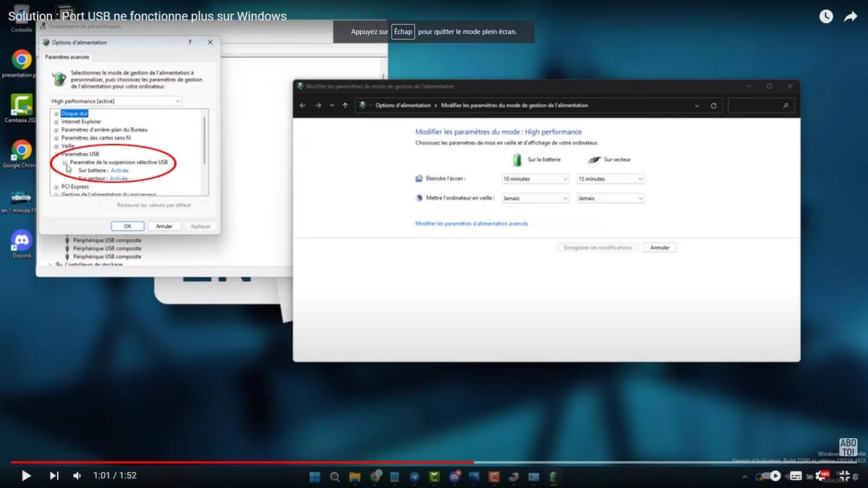The image size is (868, 488).
Task: Open the recent locations chevron
Action: (x=332, y=106)
